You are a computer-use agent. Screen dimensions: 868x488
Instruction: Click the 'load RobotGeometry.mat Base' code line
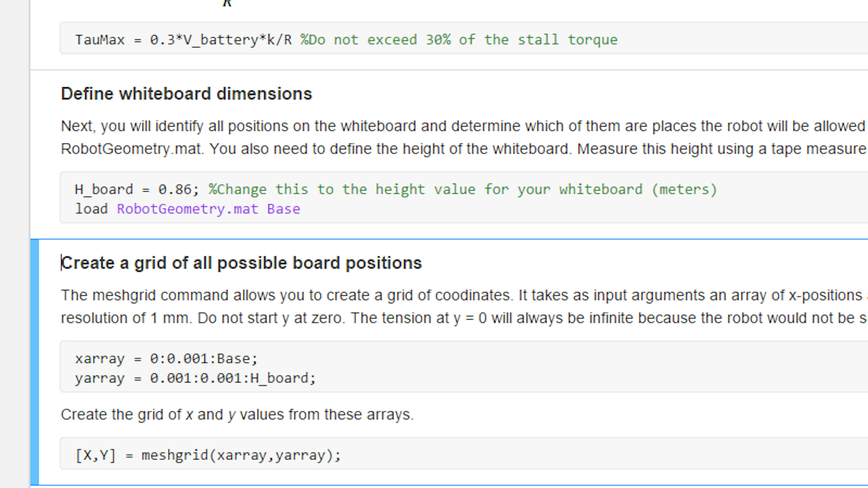point(187,209)
